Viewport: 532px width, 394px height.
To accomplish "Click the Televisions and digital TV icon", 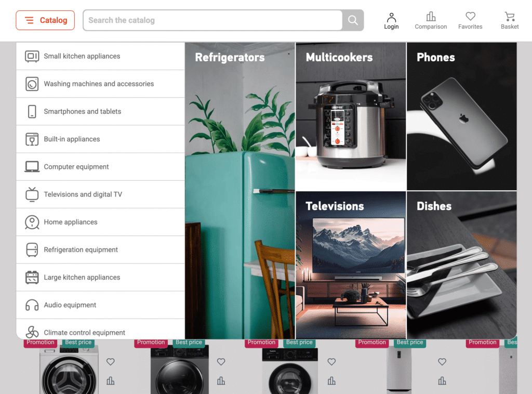I will click(x=32, y=194).
